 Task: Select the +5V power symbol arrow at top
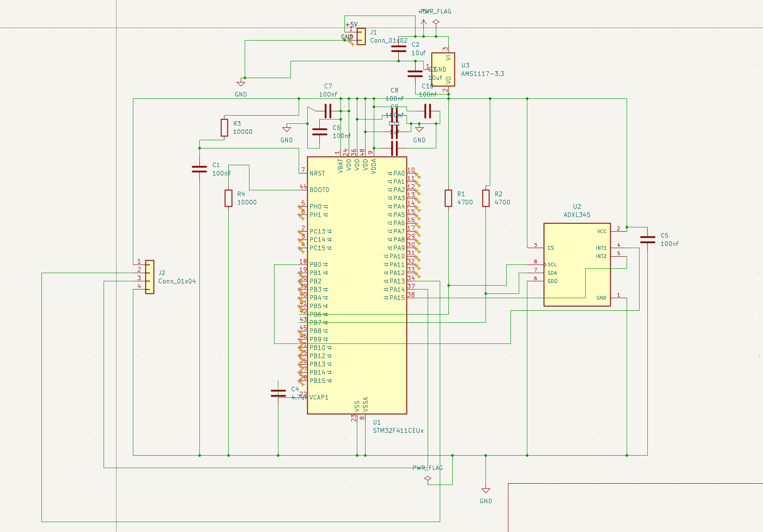tap(423, 22)
